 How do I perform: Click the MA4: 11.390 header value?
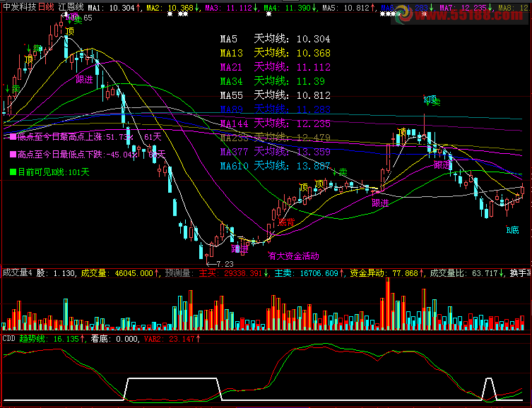coord(290,8)
